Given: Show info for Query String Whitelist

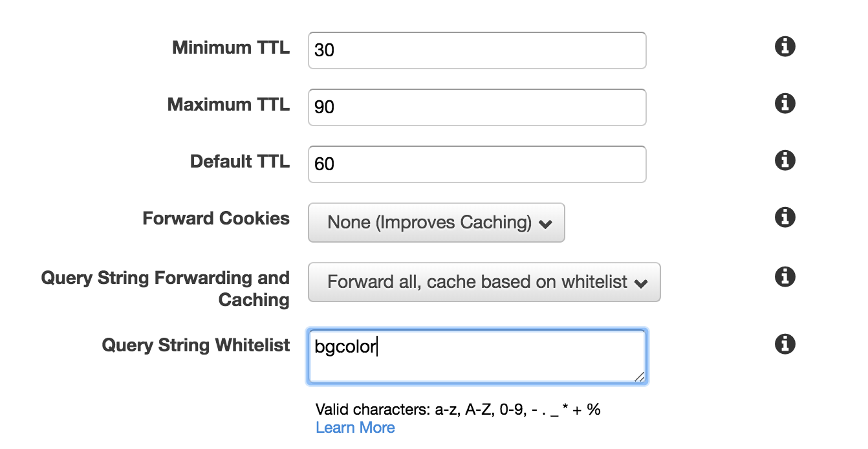Looking at the screenshot, I should coord(785,344).
